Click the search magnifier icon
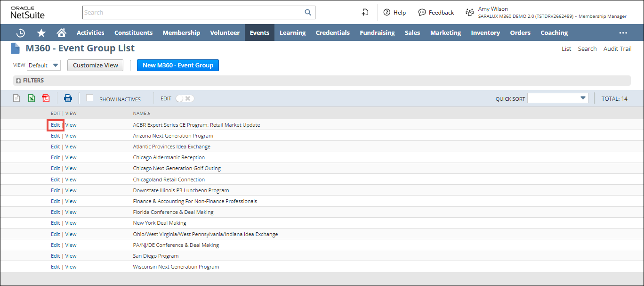 [x=308, y=13]
